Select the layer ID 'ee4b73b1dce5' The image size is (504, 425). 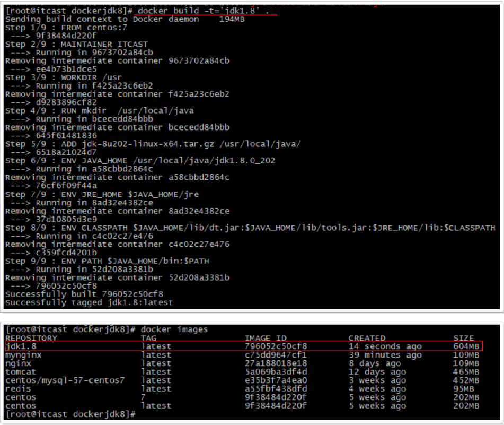pyautogui.click(x=66, y=69)
